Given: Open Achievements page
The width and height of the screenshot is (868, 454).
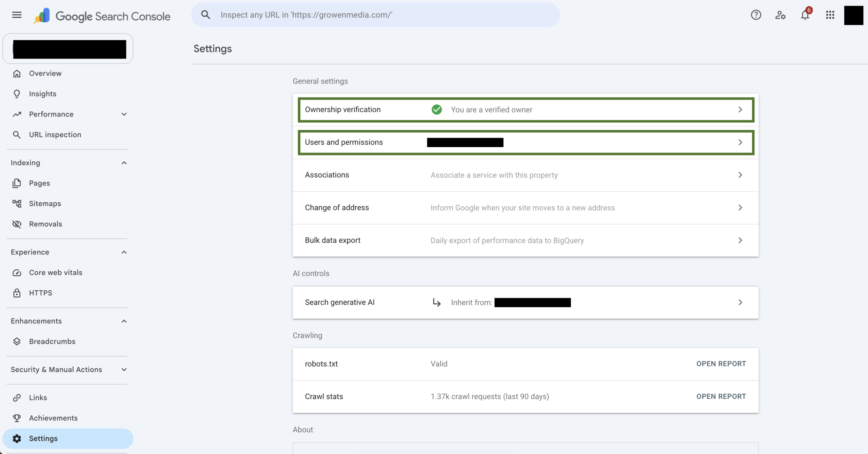Looking at the screenshot, I should tap(53, 418).
